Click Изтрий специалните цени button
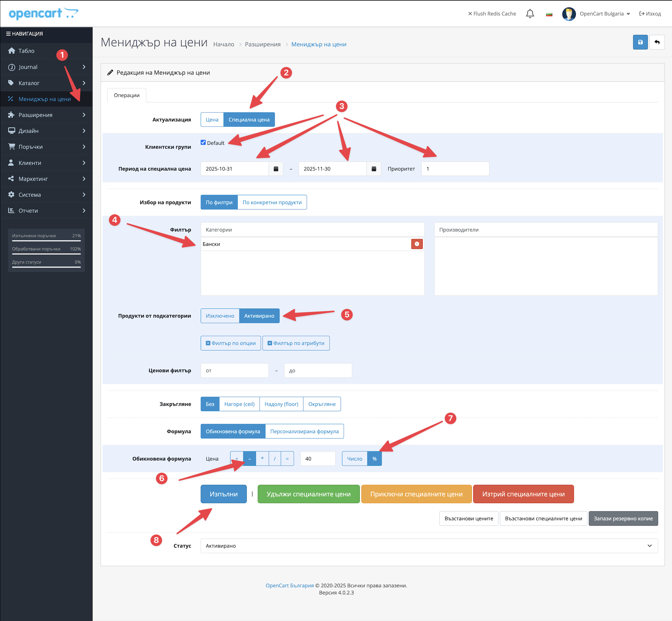 click(523, 494)
